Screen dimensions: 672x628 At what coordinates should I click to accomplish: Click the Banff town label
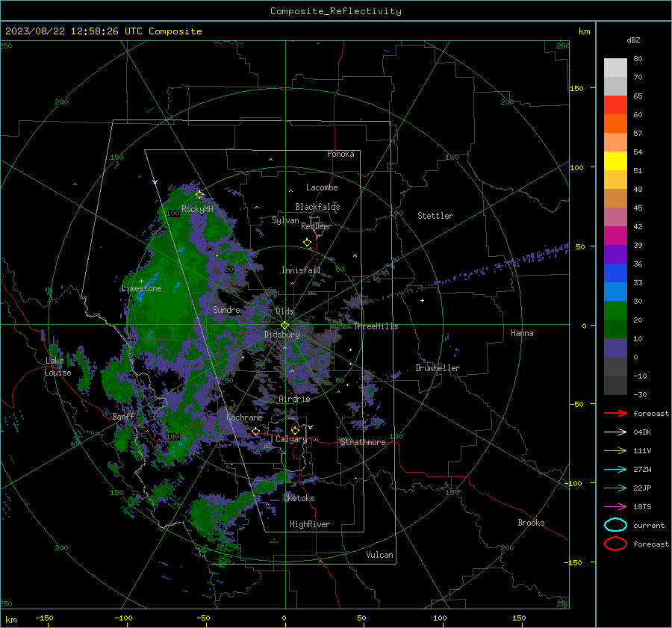click(123, 416)
